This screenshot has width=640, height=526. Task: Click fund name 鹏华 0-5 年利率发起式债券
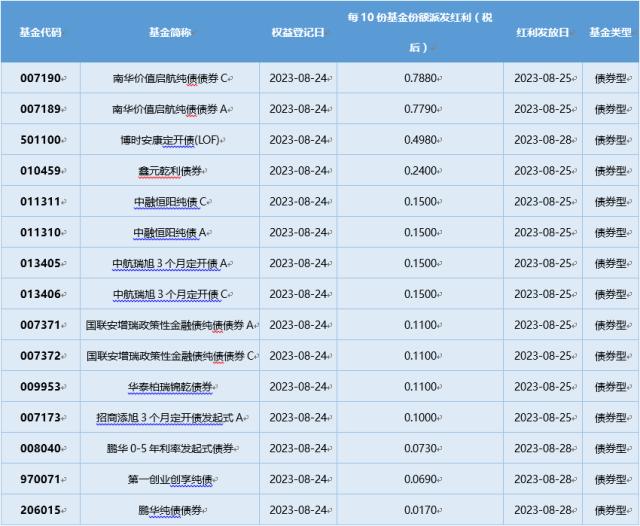(170, 449)
